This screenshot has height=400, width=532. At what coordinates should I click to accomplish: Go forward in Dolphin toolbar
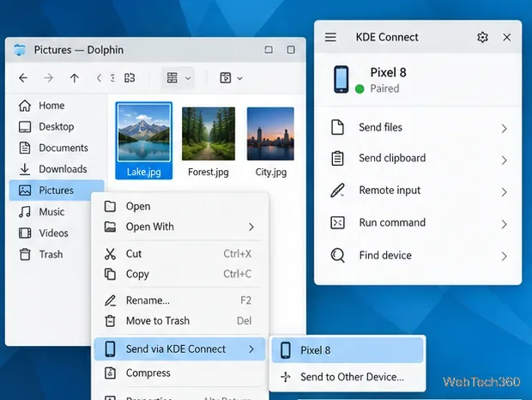(49, 78)
